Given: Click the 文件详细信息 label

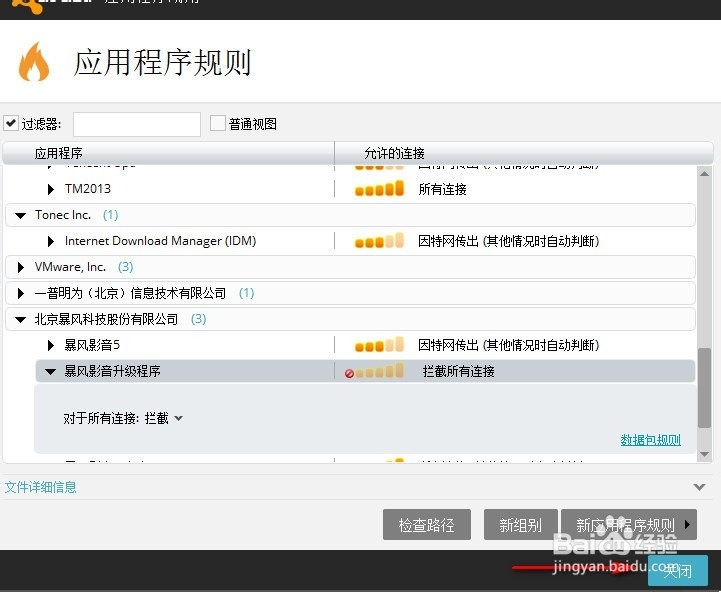Looking at the screenshot, I should pyautogui.click(x=40, y=487).
